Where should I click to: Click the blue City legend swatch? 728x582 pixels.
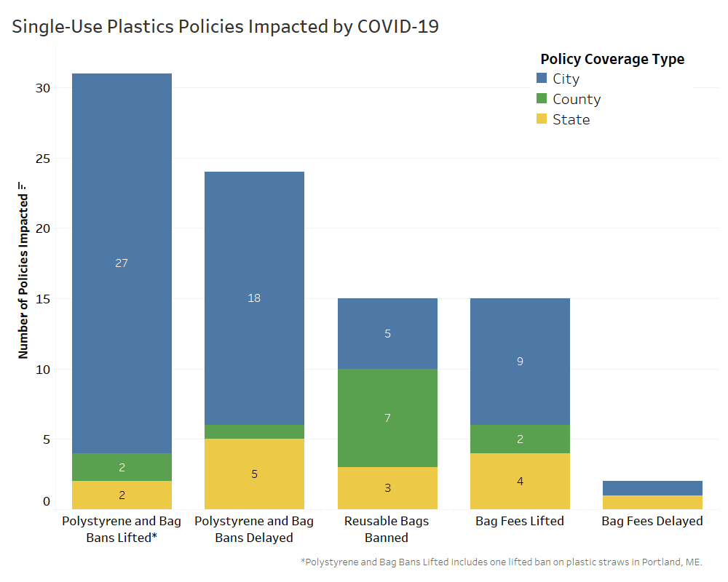click(x=542, y=79)
